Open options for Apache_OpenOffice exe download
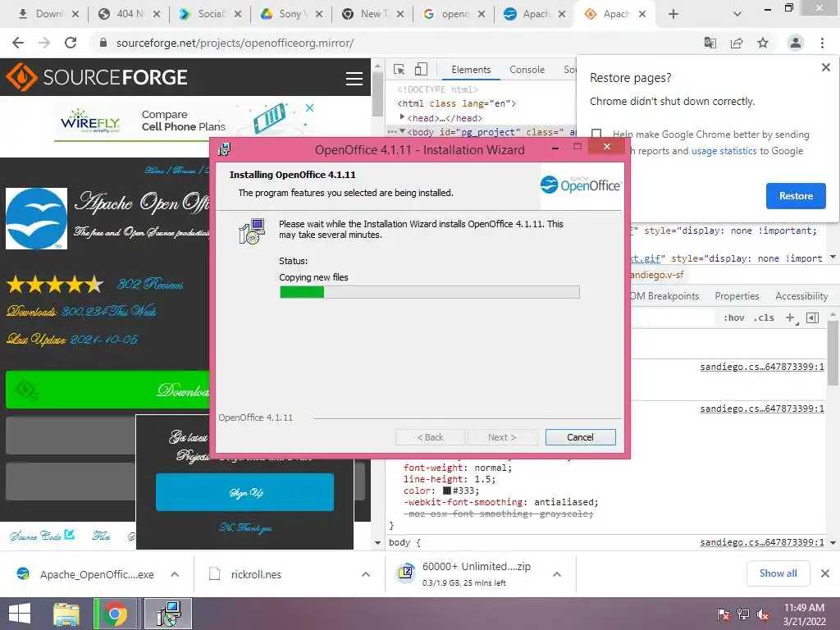Image resolution: width=840 pixels, height=630 pixels. pyautogui.click(x=175, y=574)
